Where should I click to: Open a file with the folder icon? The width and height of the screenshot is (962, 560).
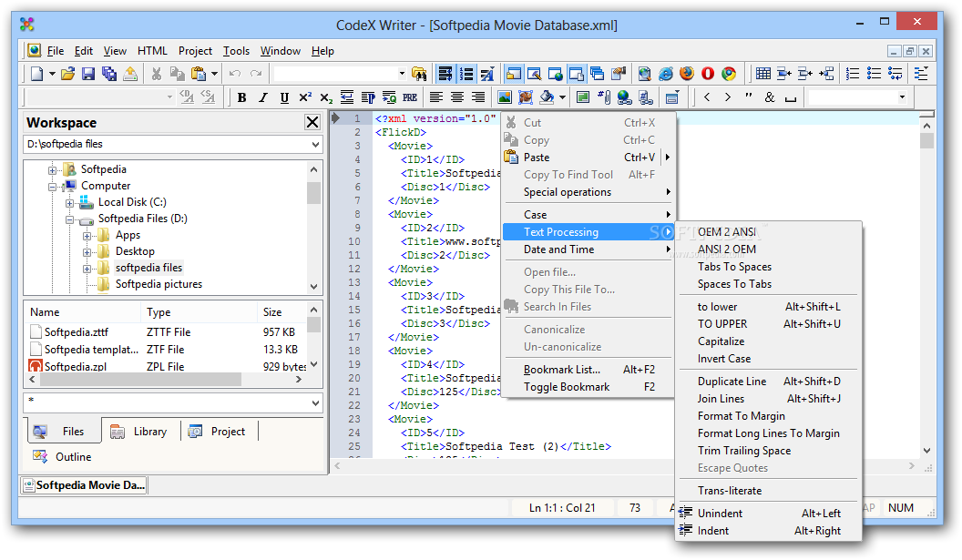coord(67,75)
